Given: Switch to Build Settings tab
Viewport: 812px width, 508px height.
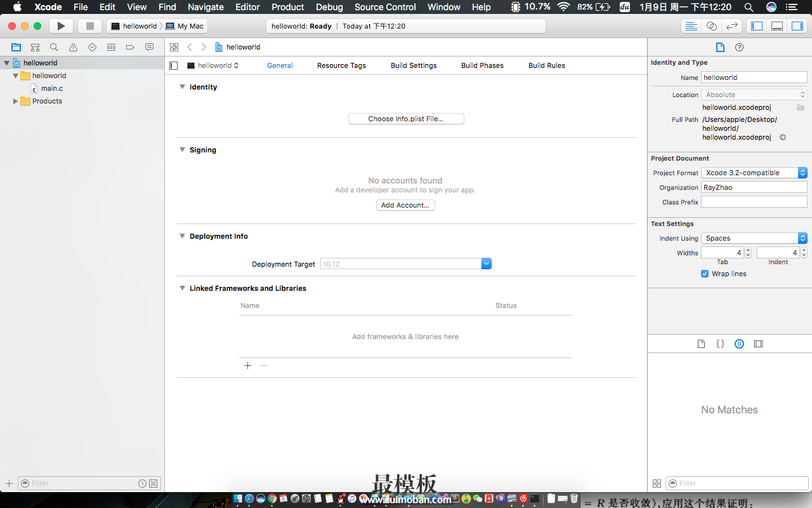Looking at the screenshot, I should click(x=414, y=65).
